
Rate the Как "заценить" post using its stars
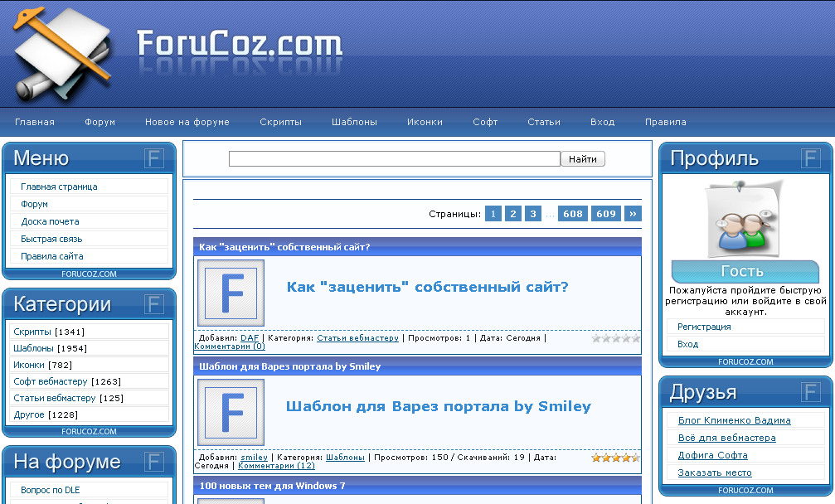coord(615,338)
